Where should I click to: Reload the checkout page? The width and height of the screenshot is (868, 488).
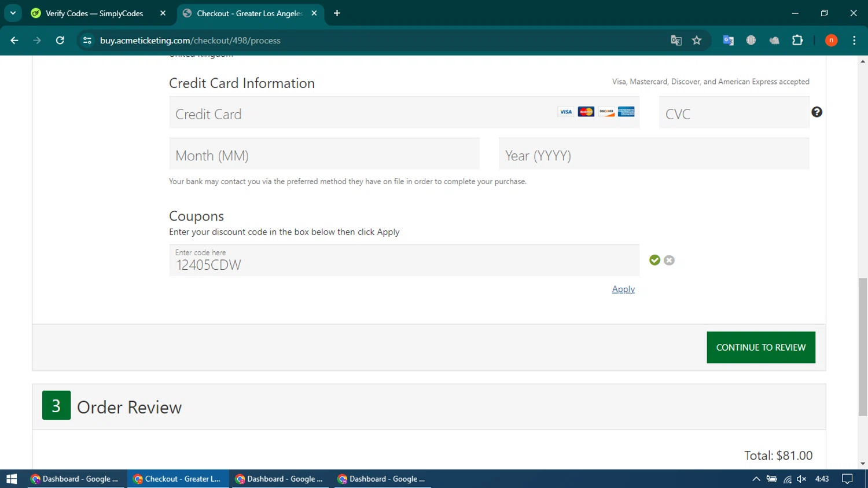pos(60,41)
